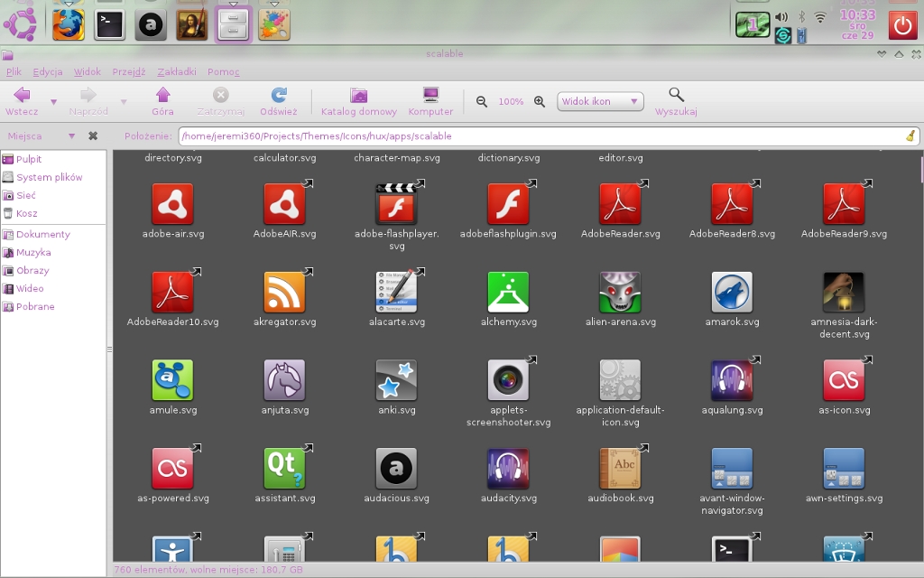Click the zoom in magnifier
924x578 pixels.
point(540,101)
